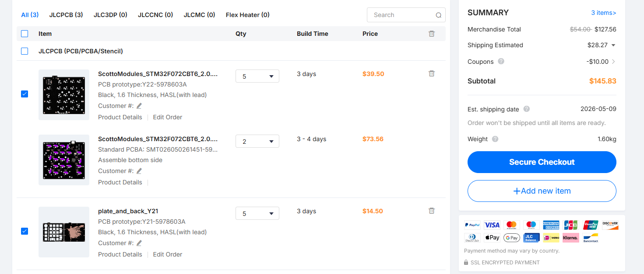644x274 pixels.
Task: Expand the Shipping Estimated dropdown arrow
Action: (x=613, y=45)
